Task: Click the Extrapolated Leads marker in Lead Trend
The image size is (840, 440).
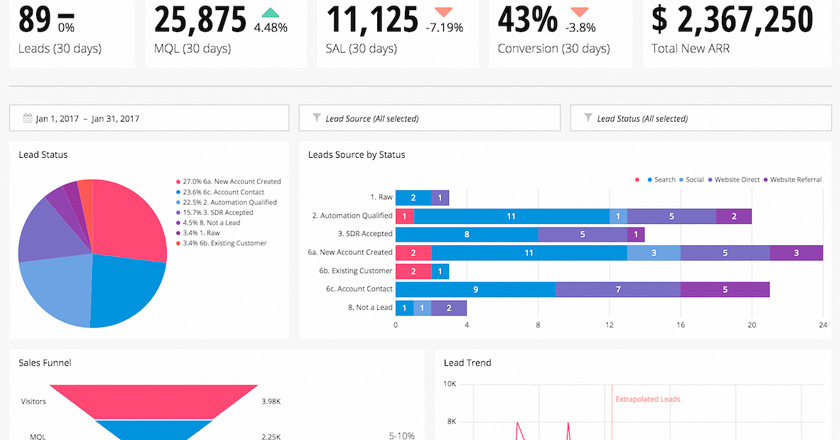Action: pyautogui.click(x=647, y=399)
